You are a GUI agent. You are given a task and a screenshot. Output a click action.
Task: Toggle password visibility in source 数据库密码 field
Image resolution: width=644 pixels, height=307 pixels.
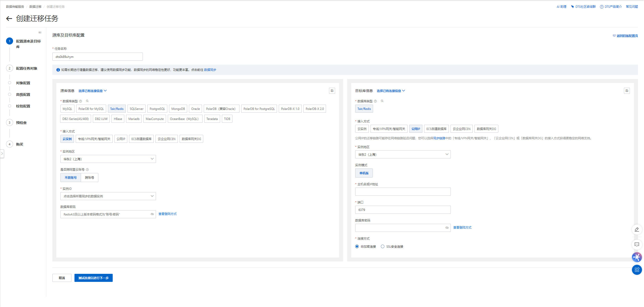point(152,214)
